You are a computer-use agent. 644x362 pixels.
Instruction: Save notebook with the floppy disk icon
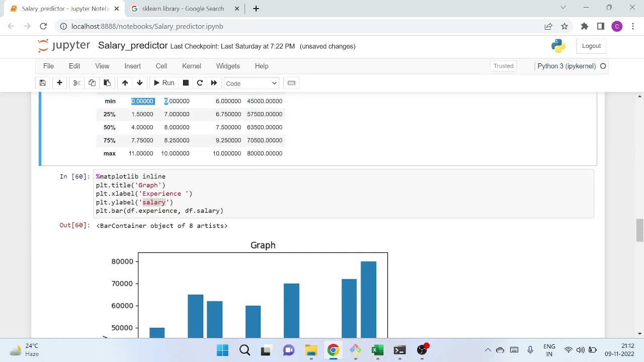coord(43,83)
